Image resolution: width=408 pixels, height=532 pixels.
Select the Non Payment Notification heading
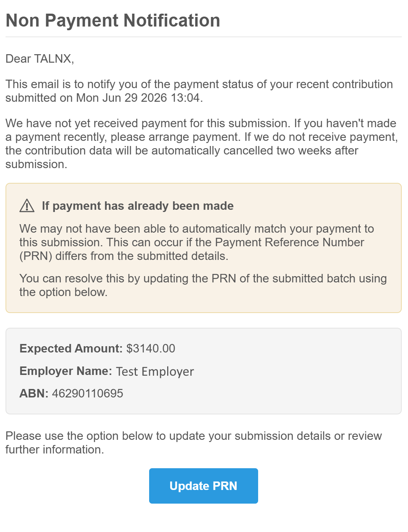(x=113, y=20)
